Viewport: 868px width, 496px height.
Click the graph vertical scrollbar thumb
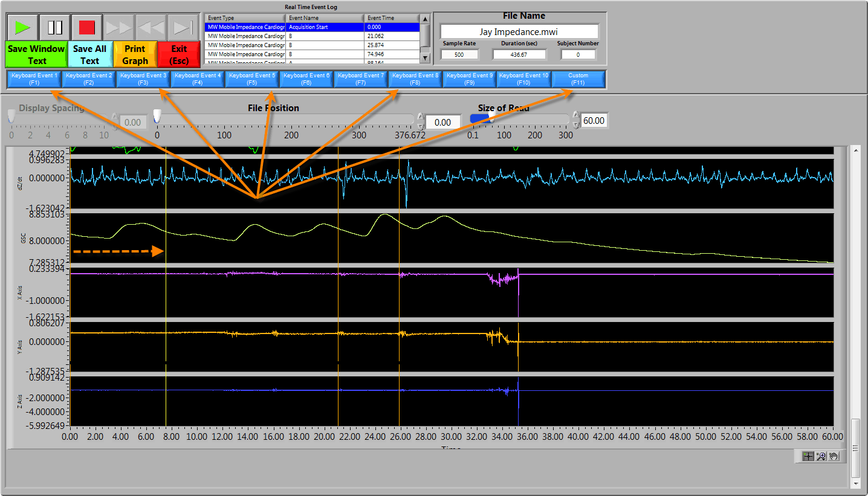855,448
